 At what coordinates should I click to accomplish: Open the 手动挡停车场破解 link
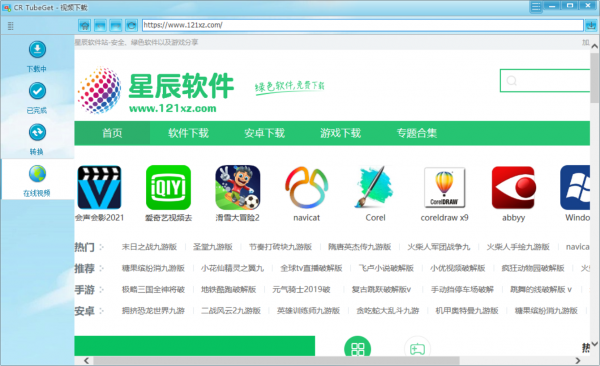[x=462, y=289]
